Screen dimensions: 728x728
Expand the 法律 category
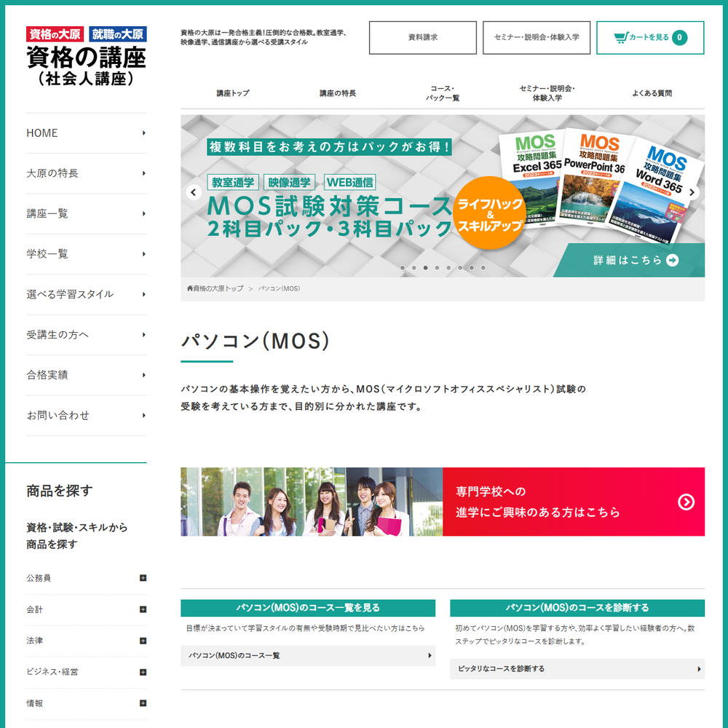pyautogui.click(x=143, y=641)
